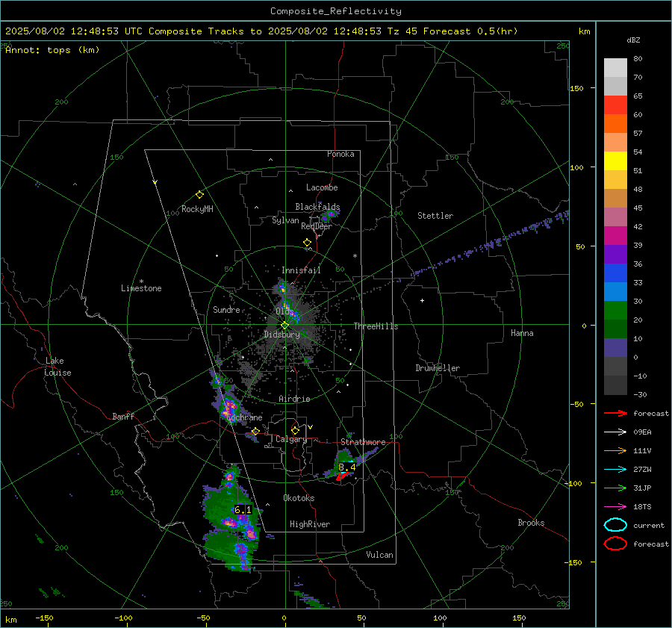Select the pink 42-45 dBZ swatch

click(x=615, y=217)
